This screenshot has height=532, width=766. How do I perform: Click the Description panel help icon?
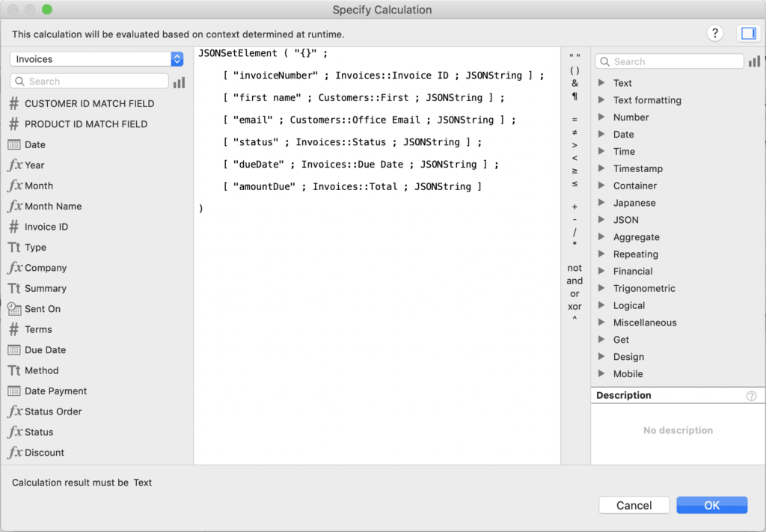pyautogui.click(x=752, y=395)
